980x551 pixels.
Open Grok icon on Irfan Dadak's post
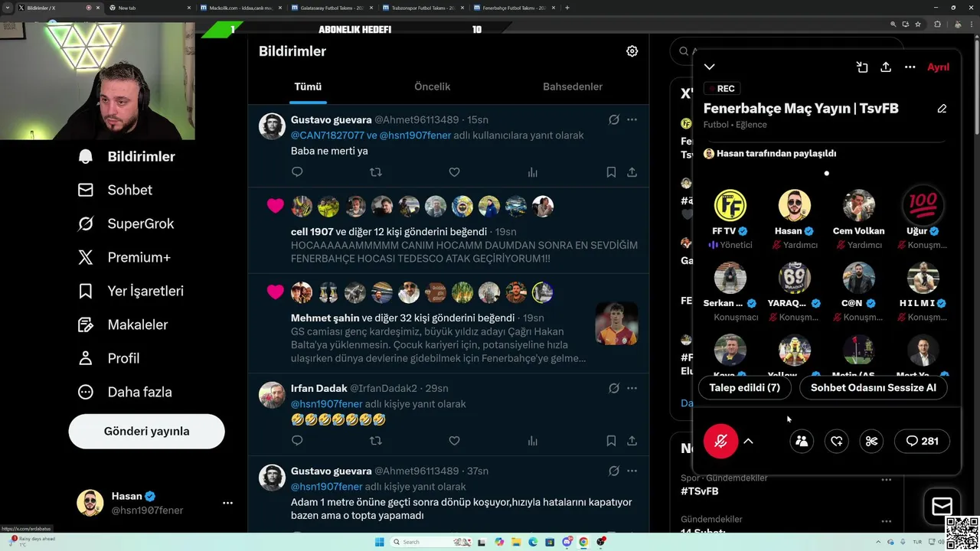[x=613, y=388]
